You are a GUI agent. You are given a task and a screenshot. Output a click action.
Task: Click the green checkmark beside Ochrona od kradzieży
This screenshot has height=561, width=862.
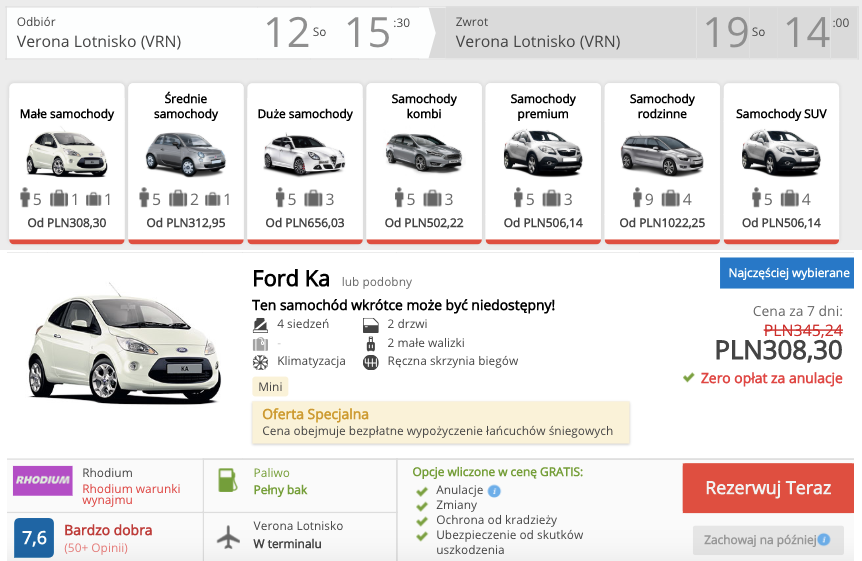pos(422,521)
